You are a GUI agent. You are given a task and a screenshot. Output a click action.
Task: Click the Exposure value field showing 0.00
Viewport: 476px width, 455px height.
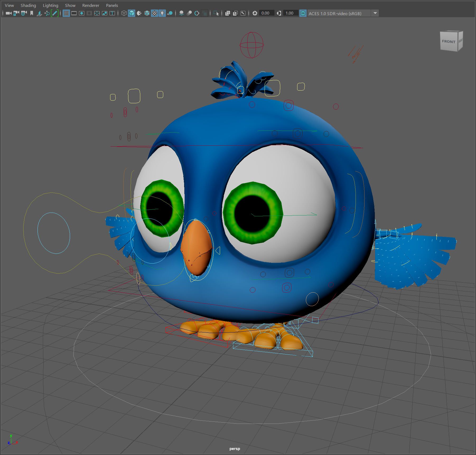click(x=265, y=13)
